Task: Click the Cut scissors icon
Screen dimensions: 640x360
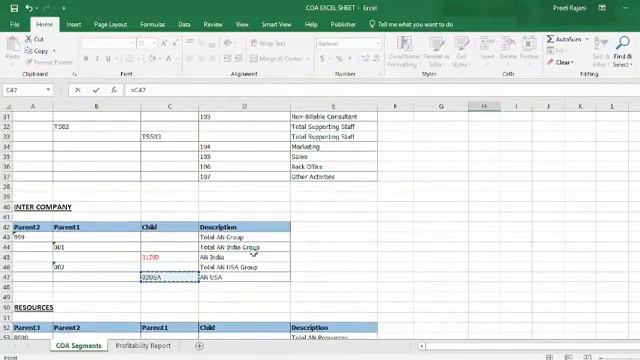Action: [29, 39]
